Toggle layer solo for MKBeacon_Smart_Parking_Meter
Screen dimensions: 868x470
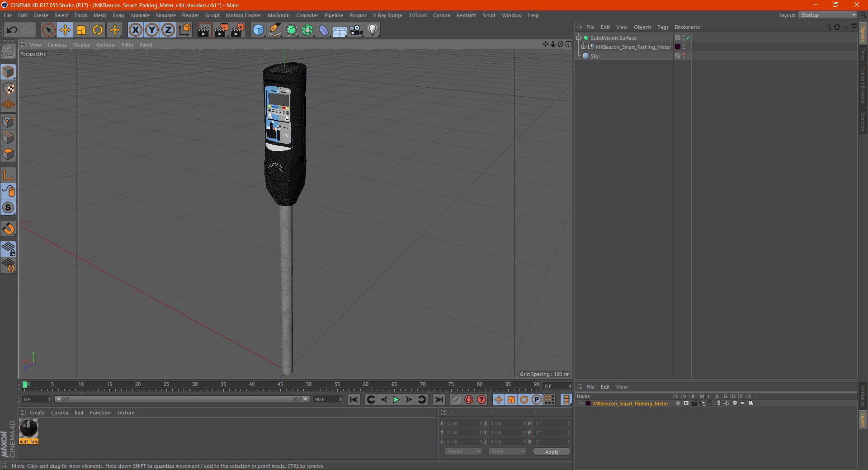[678, 404]
